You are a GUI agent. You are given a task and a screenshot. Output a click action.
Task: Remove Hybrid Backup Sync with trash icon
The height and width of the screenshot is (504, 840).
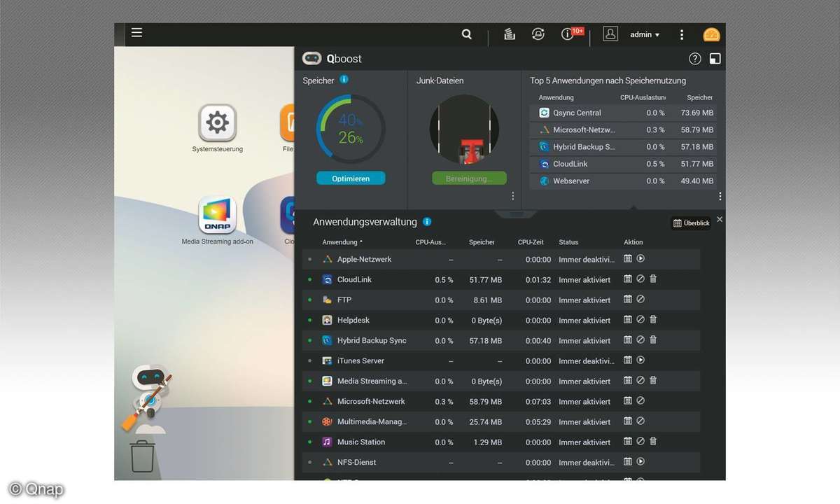click(x=653, y=340)
